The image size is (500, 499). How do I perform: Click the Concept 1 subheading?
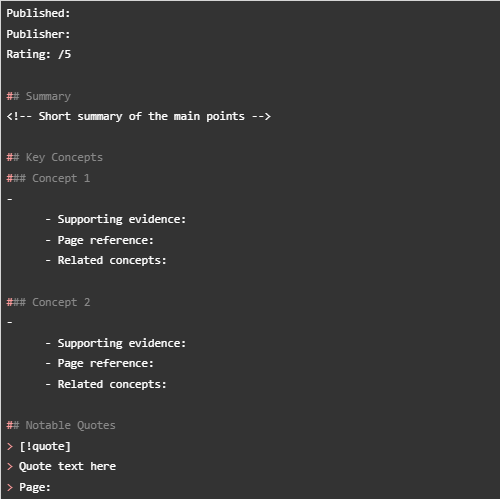click(48, 178)
